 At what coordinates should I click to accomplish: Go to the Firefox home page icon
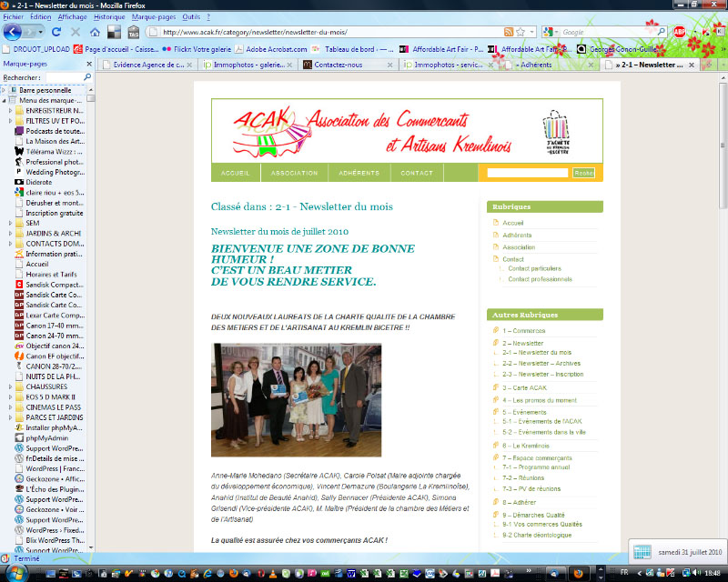96,32
